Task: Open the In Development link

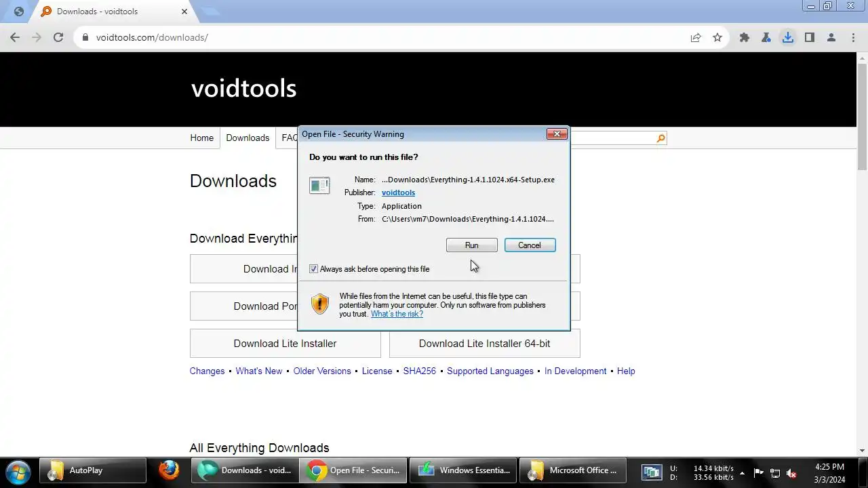Action: click(x=575, y=371)
